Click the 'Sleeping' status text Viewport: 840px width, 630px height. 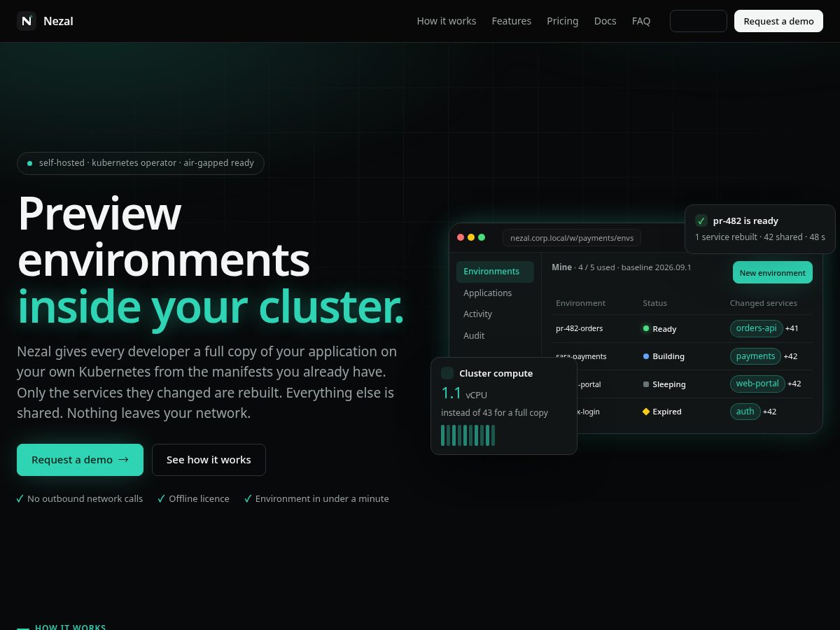click(669, 384)
